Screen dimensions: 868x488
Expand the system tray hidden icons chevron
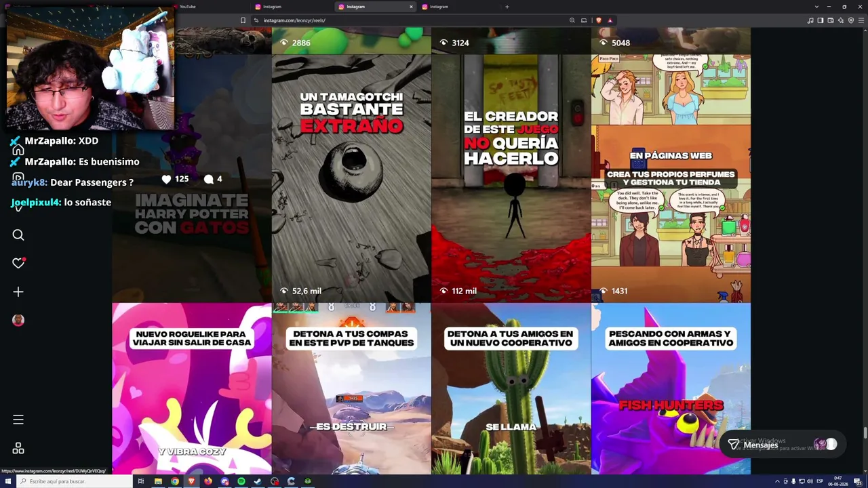click(x=777, y=481)
